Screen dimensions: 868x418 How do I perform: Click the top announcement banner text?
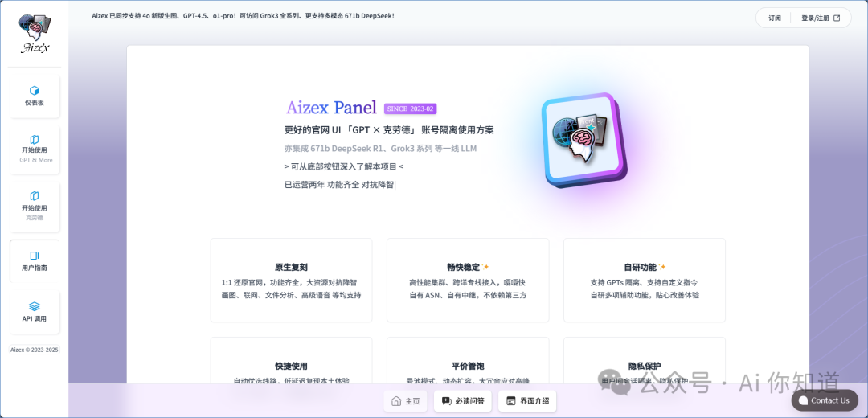[243, 16]
